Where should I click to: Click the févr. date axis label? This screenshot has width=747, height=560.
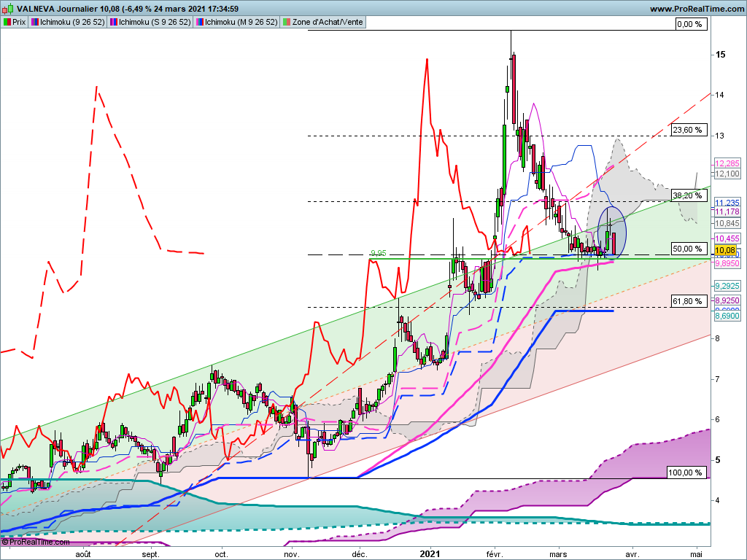click(495, 554)
